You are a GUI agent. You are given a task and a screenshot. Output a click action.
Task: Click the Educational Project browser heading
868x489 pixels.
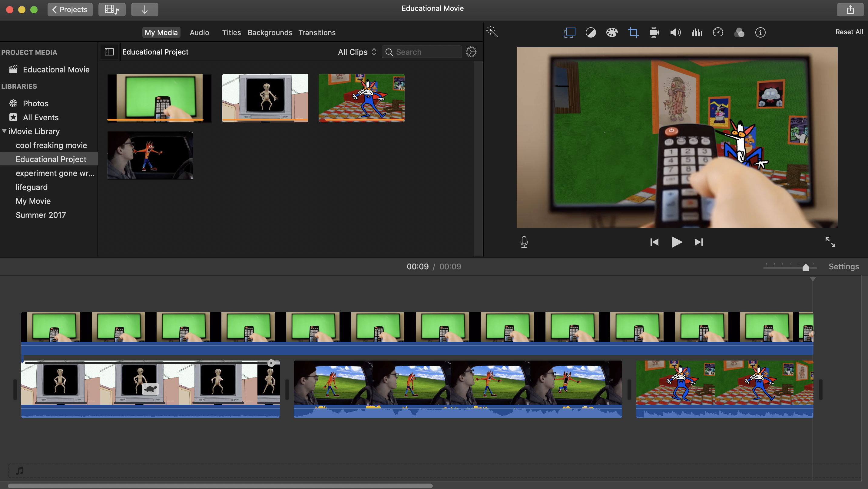[x=155, y=52]
